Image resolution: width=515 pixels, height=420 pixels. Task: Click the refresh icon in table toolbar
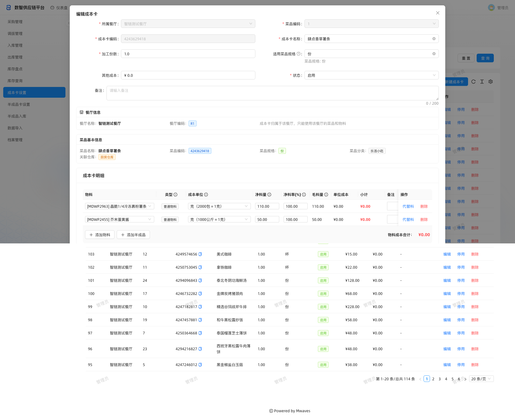[473, 82]
